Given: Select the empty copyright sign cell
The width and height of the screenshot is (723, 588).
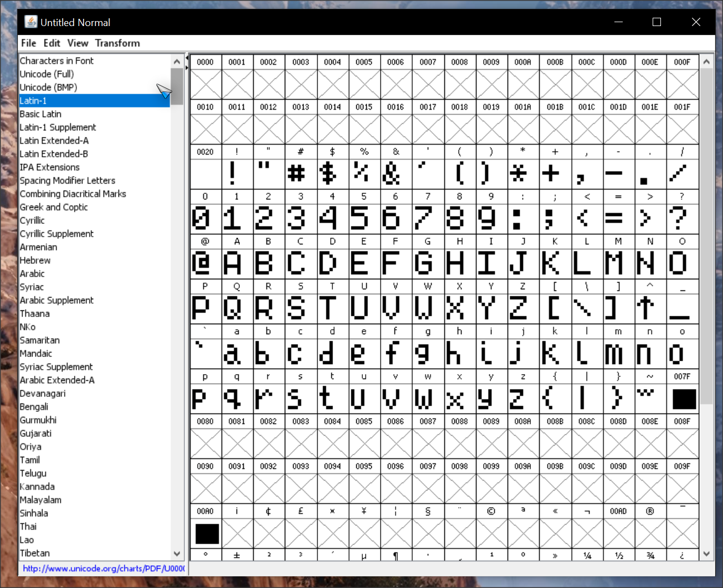Looking at the screenshot, I should click(491, 533).
